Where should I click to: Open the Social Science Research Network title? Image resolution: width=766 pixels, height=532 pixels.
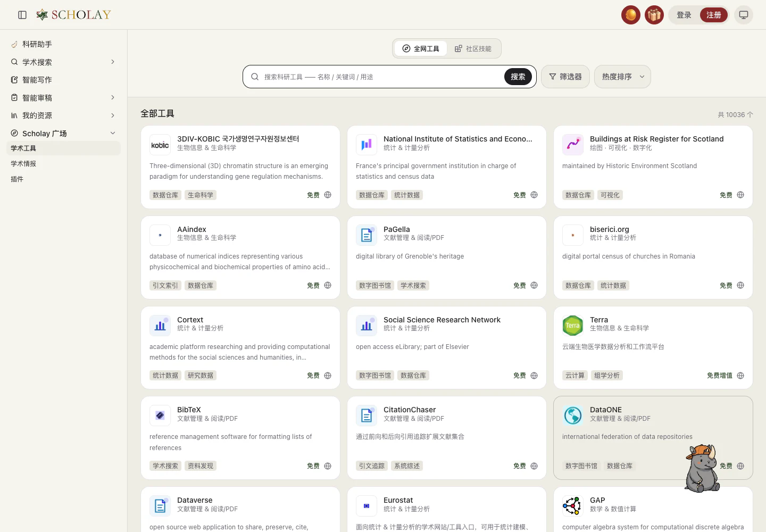click(442, 320)
